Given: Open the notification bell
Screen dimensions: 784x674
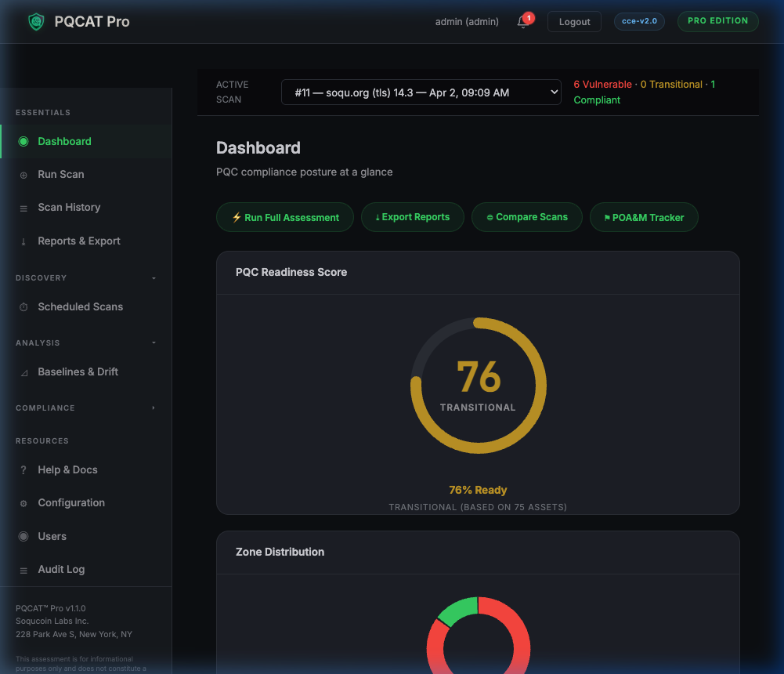Looking at the screenshot, I should [521, 22].
